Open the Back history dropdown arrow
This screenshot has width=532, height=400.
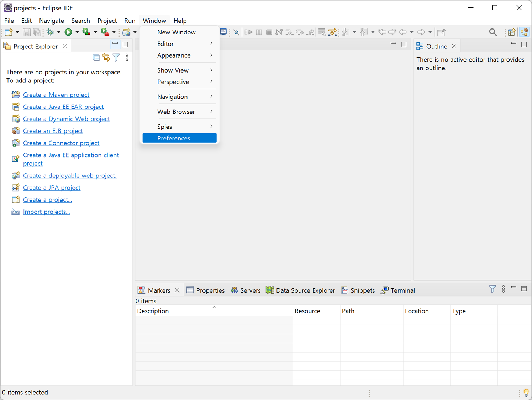412,32
